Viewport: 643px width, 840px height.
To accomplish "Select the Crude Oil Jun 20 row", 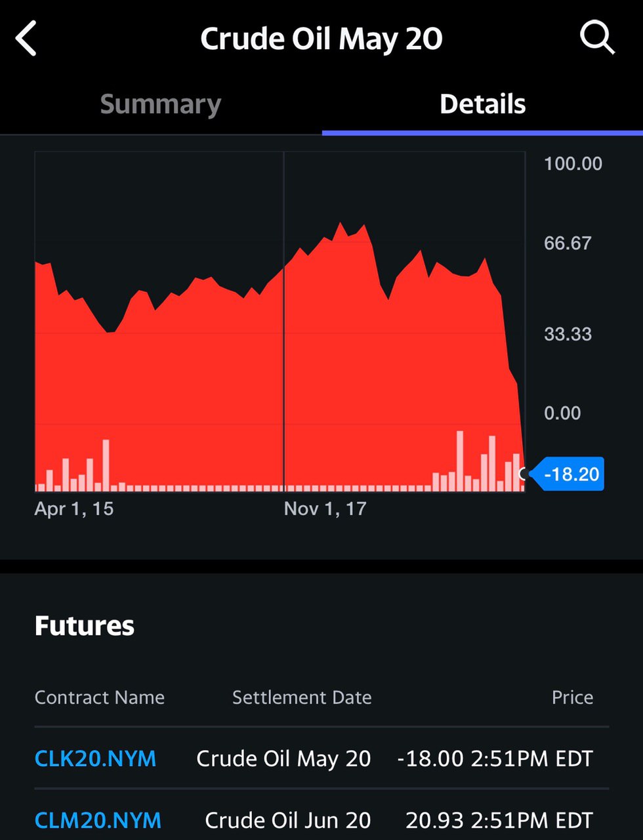I will tap(287, 820).
